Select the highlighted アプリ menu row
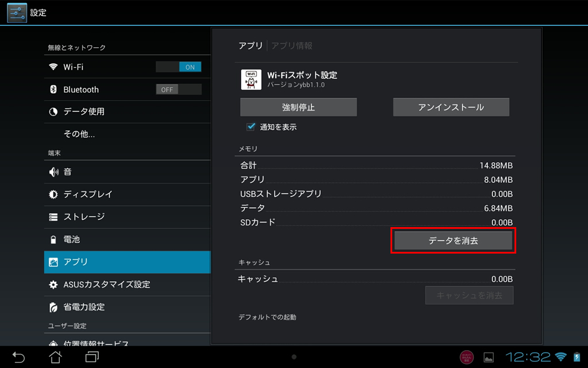The width and height of the screenshot is (588, 368). (x=127, y=262)
